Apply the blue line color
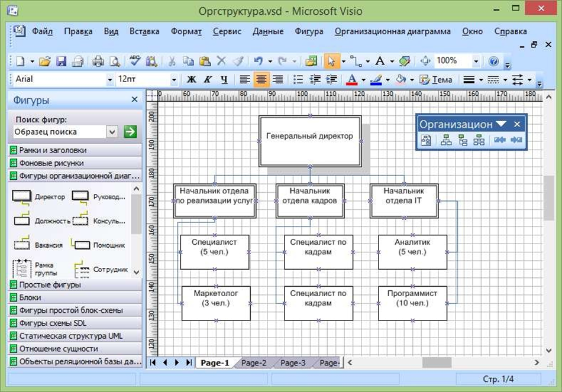 tap(376, 80)
